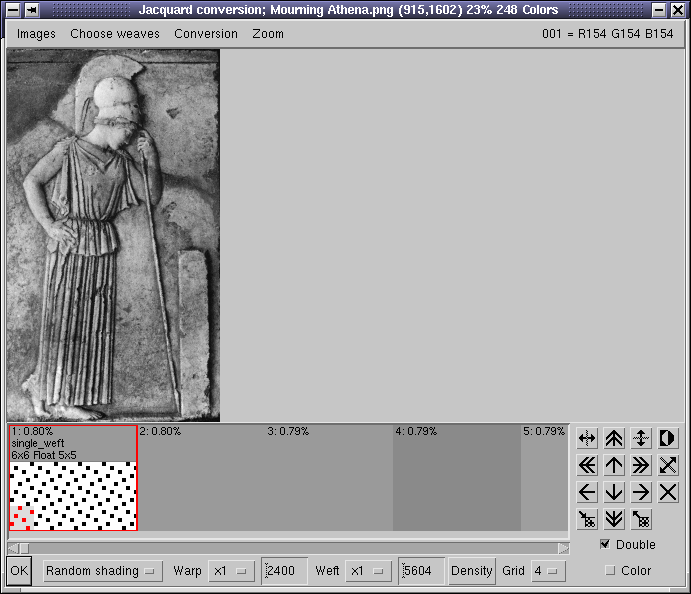Click the vertical mirror weave icon
Screen dimensions: 691x594
tap(641, 438)
